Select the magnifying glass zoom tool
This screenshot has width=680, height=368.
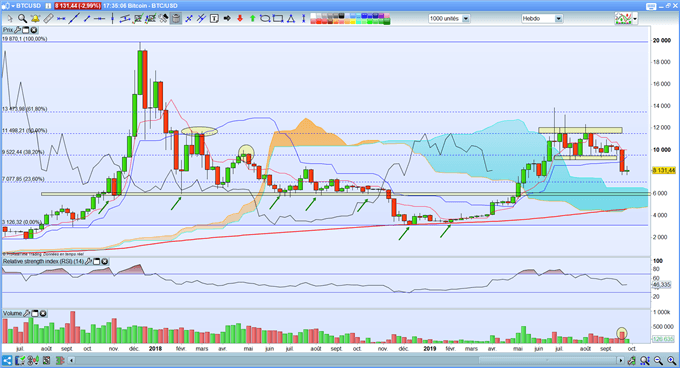(x=22, y=18)
